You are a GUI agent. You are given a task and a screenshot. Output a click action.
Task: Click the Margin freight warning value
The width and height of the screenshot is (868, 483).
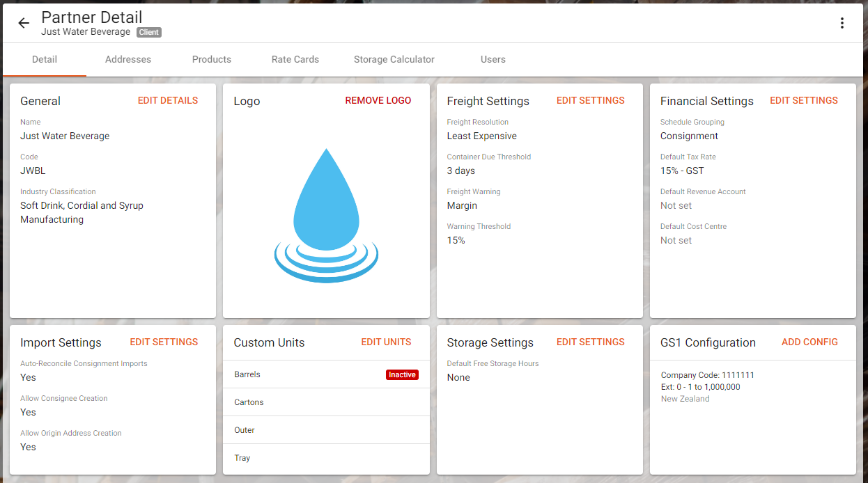pyautogui.click(x=462, y=205)
